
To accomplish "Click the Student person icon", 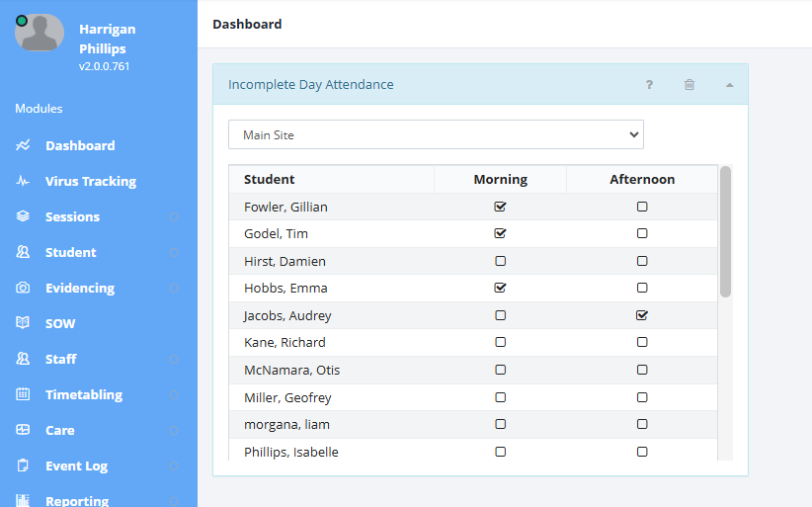I will click(x=23, y=252).
